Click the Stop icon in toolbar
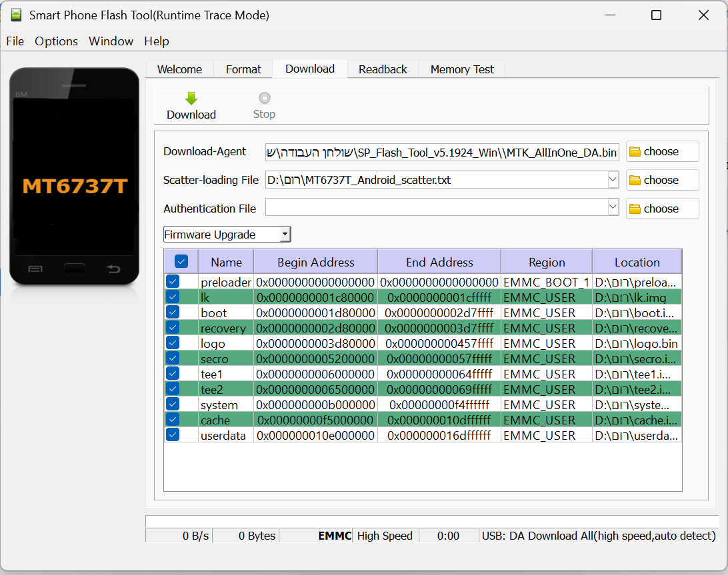The image size is (728, 575). [x=264, y=99]
